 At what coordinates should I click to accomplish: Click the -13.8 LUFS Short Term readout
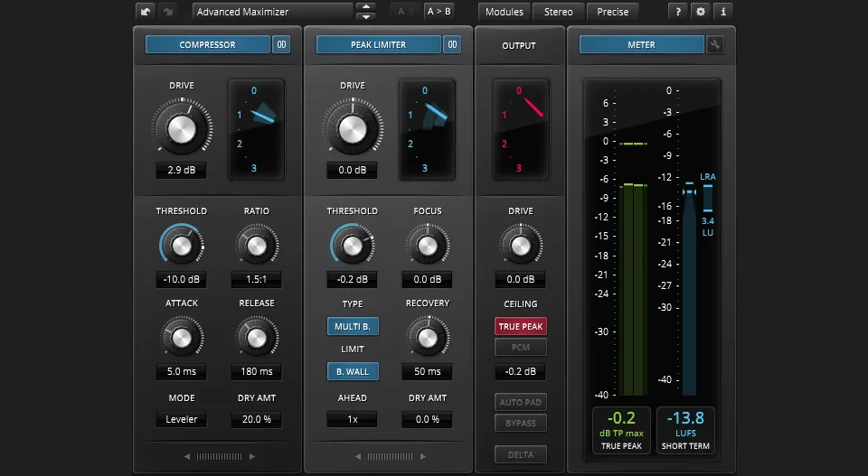click(685, 431)
